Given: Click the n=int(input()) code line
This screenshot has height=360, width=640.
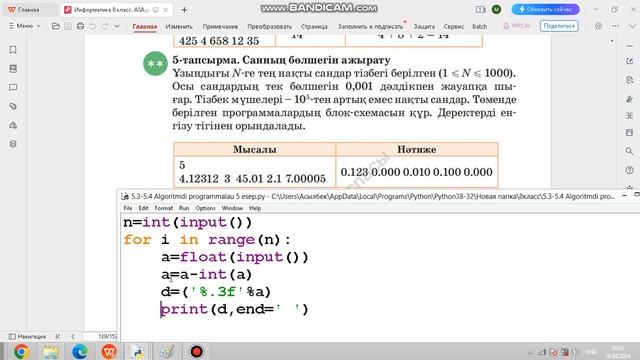Looking at the screenshot, I should pos(188,222).
